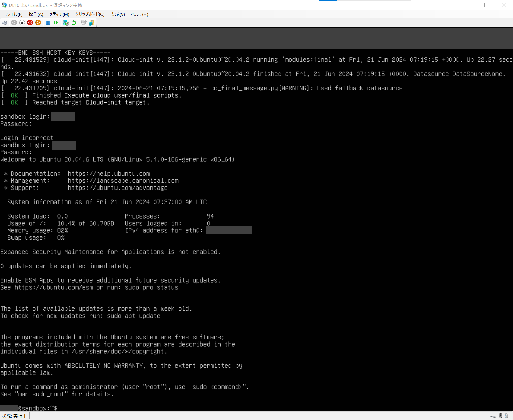Click the share/zip folder toolbar icon
The image size is (513, 420).
(92, 23)
